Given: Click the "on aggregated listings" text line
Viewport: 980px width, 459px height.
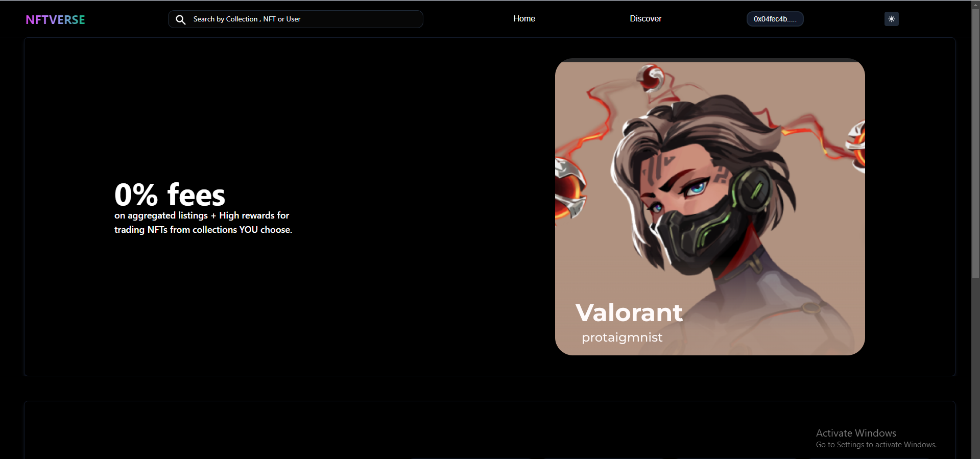Looking at the screenshot, I should click(x=202, y=215).
